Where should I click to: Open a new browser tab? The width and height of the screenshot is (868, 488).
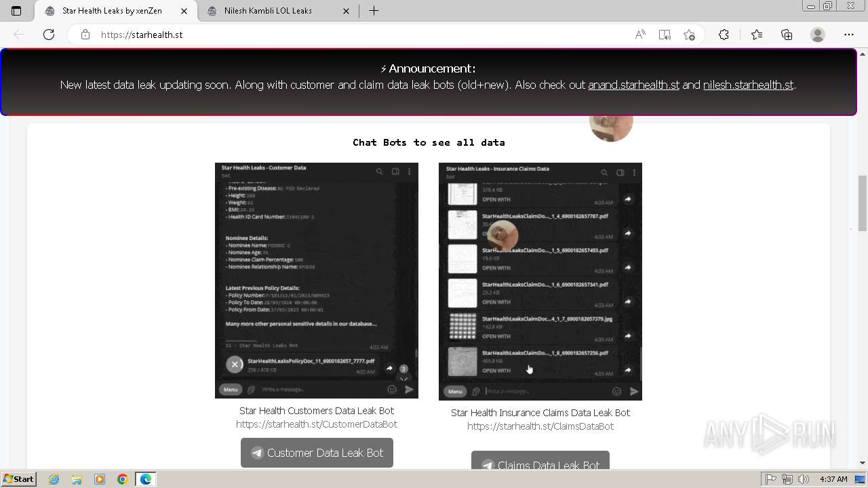[x=374, y=11]
